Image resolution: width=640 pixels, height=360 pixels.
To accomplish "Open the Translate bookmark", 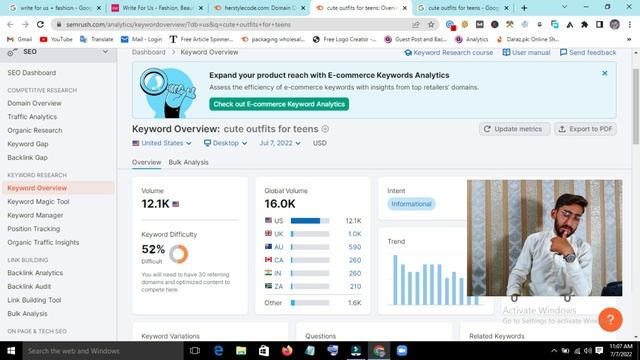I will coord(97,39).
